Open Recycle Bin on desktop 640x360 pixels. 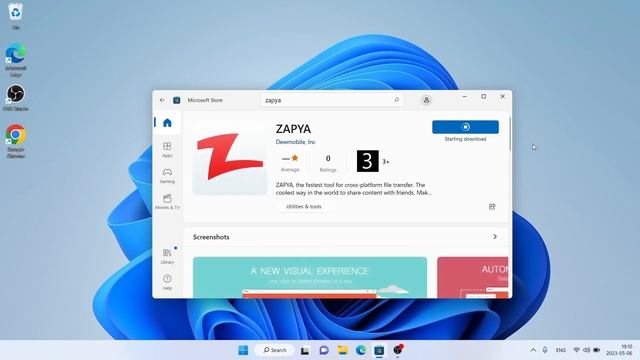coord(16,16)
